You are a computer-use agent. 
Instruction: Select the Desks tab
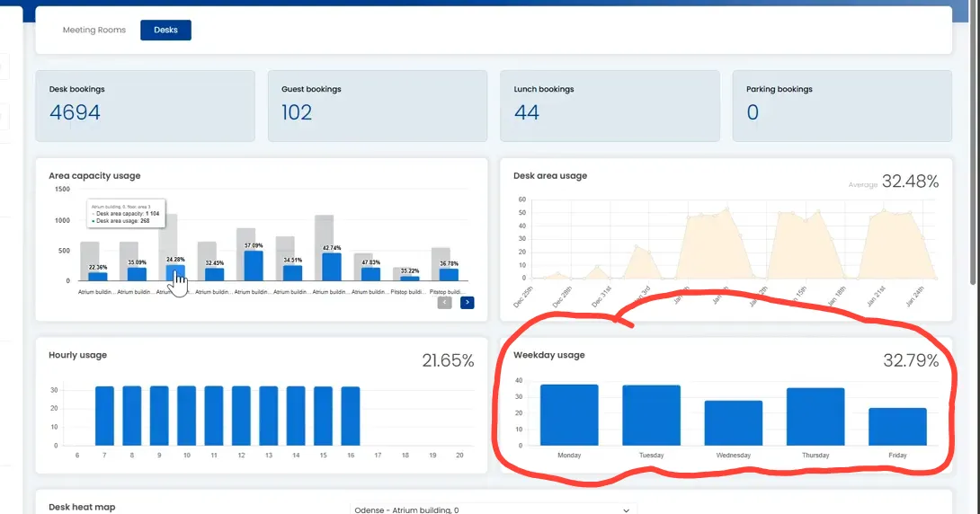[165, 30]
